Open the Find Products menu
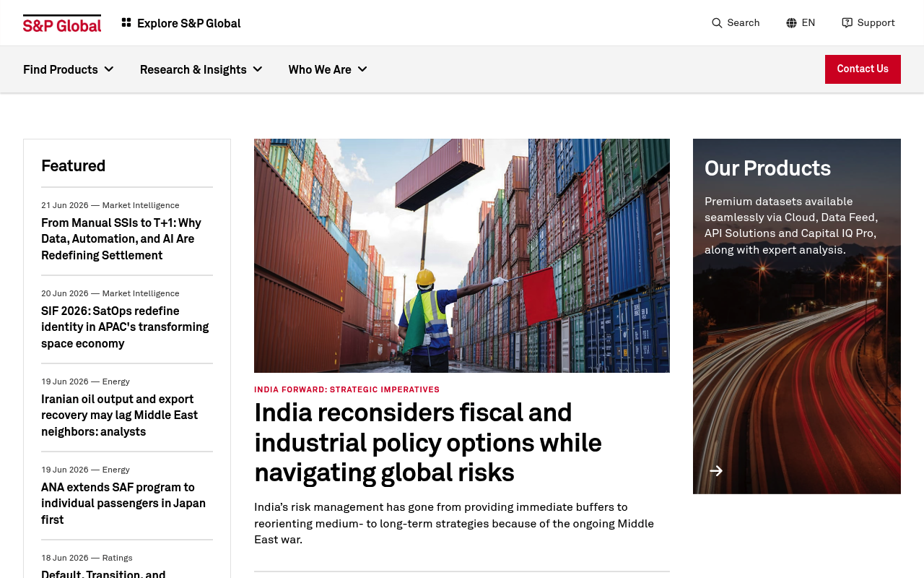This screenshot has width=924, height=578. [x=69, y=69]
